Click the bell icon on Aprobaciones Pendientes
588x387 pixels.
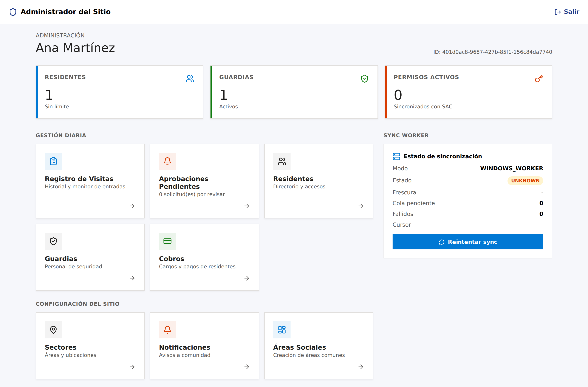167,161
